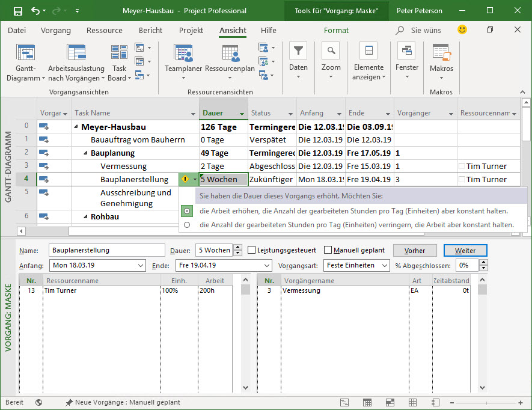Viewport: 532px width, 410px height.
Task: Click the Weiter button
Action: pyautogui.click(x=465, y=251)
